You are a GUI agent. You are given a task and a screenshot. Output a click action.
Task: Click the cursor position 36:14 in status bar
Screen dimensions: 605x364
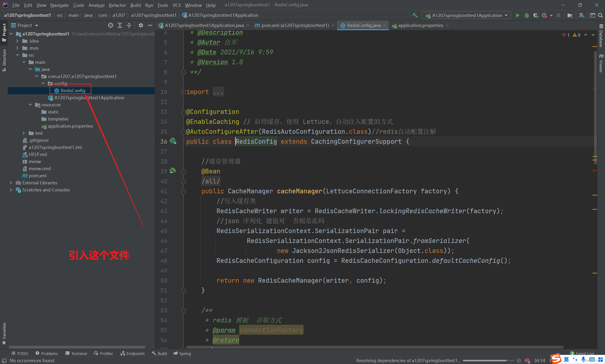tap(539, 360)
